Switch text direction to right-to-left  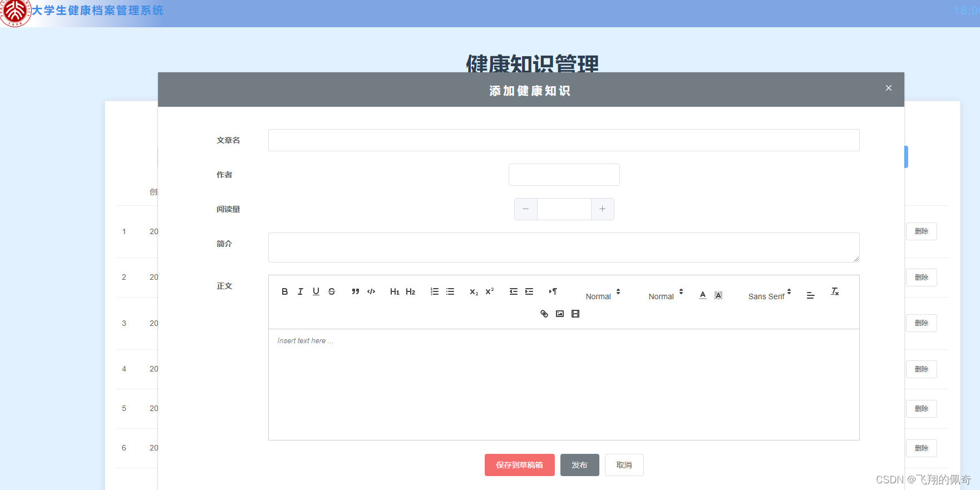[553, 291]
